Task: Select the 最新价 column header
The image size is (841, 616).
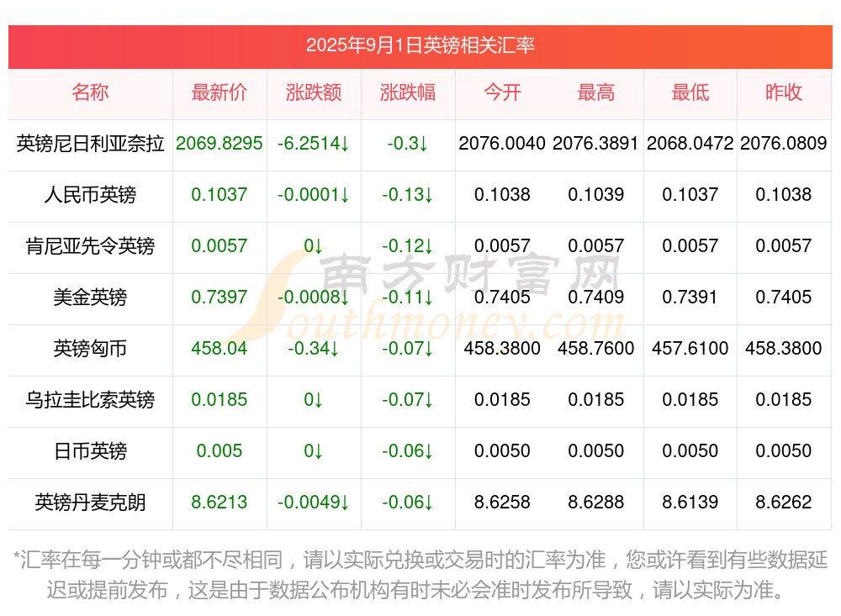Action: (x=220, y=92)
